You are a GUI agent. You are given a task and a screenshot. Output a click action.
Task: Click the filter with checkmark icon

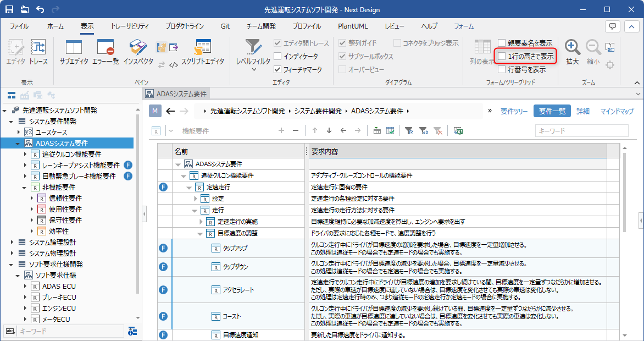409,131
